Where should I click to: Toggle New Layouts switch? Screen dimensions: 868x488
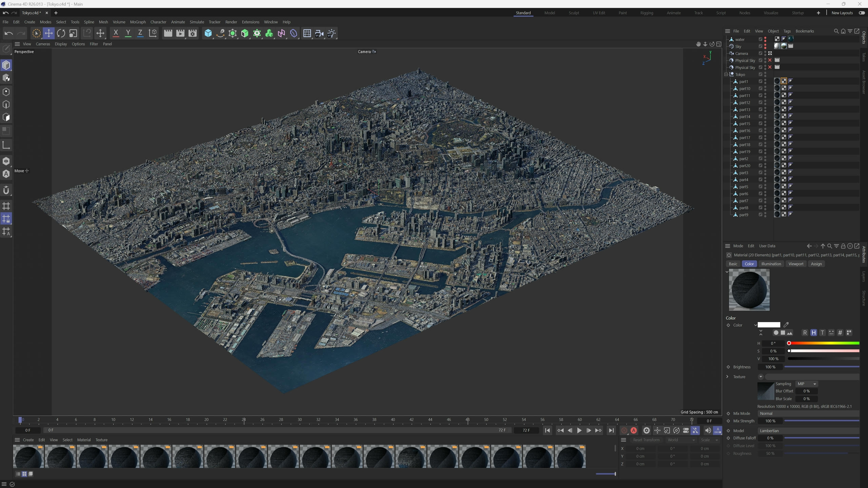click(862, 13)
